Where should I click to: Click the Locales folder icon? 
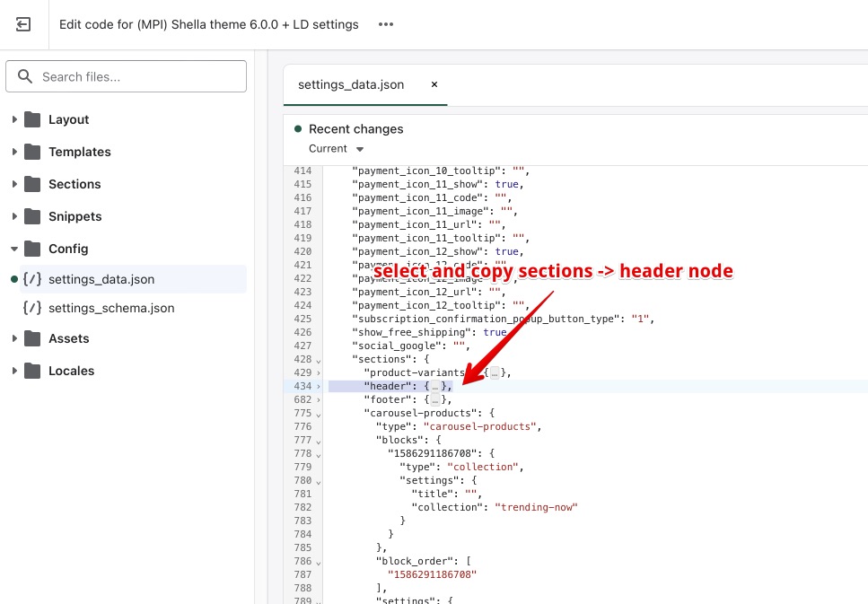pyautogui.click(x=32, y=371)
